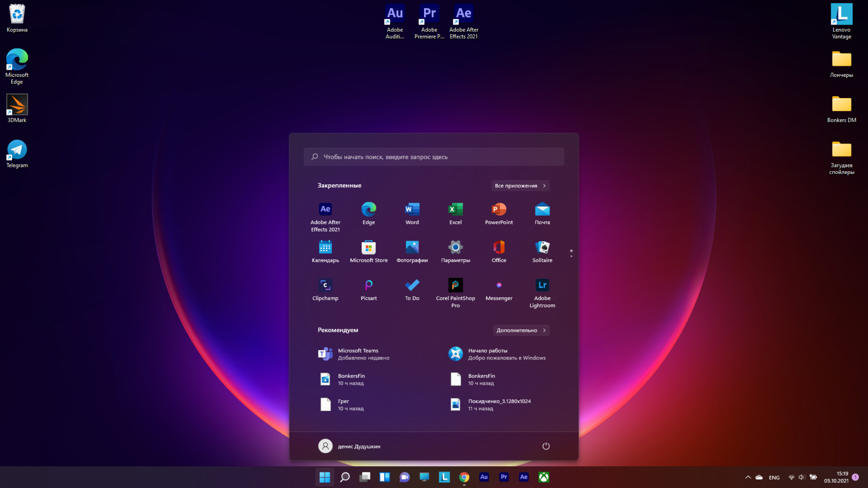
Task: Select the Лончеры desktop folder
Action: pos(842,64)
